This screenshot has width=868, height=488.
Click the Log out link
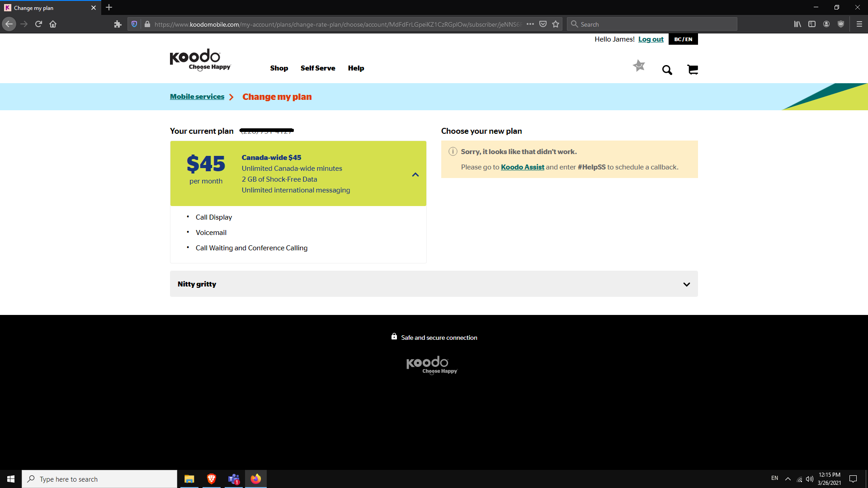[651, 39]
